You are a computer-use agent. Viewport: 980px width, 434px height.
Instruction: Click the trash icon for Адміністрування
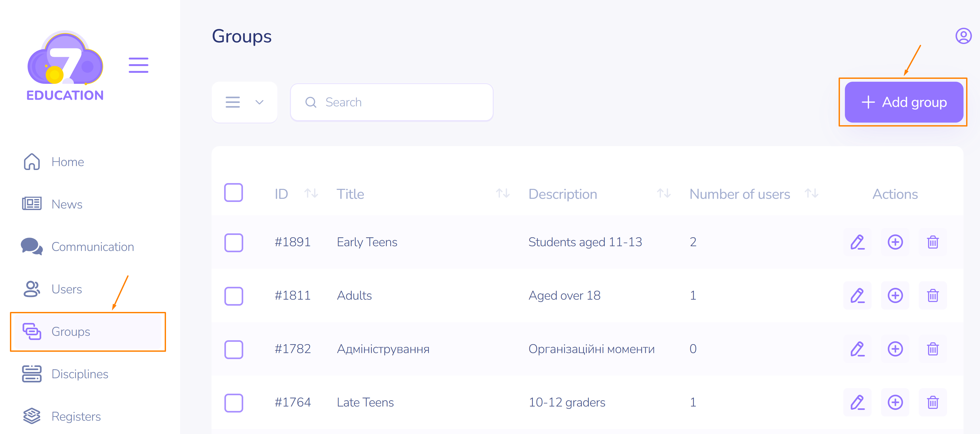pyautogui.click(x=932, y=349)
